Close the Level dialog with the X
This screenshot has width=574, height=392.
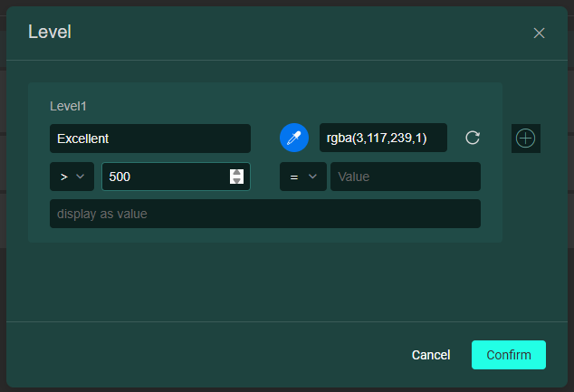539,33
